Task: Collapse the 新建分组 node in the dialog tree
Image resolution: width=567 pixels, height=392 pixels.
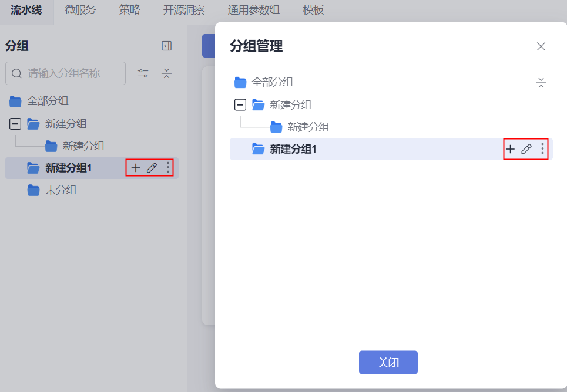Action: click(240, 105)
